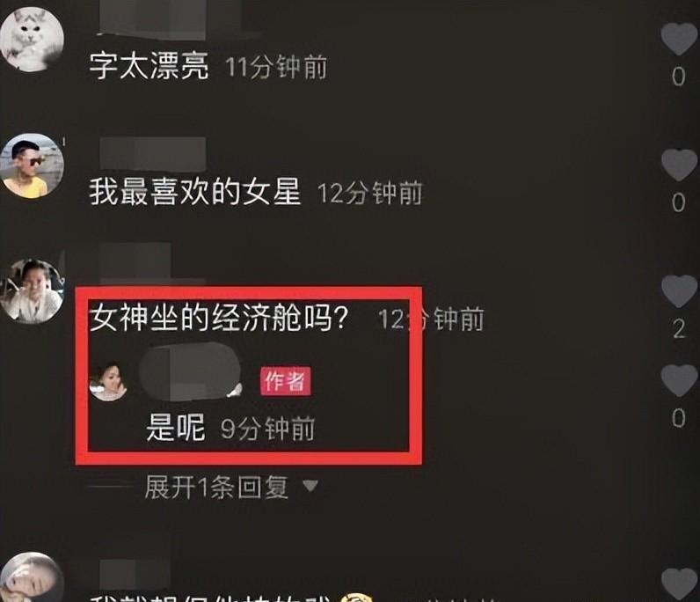Open the white cat avatar profile
The height and width of the screenshot is (602, 700).
point(32,40)
